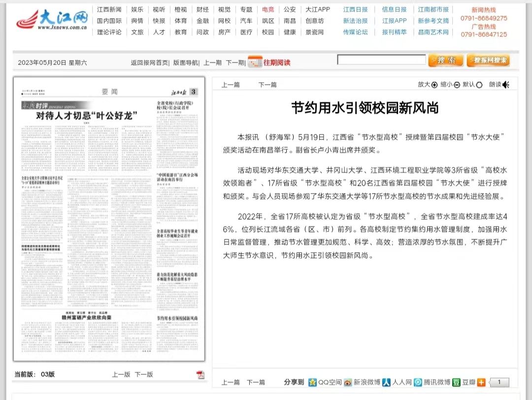The height and width of the screenshot is (400, 532).
Task: Open the 国内国际 menu item
Action: (109, 21)
